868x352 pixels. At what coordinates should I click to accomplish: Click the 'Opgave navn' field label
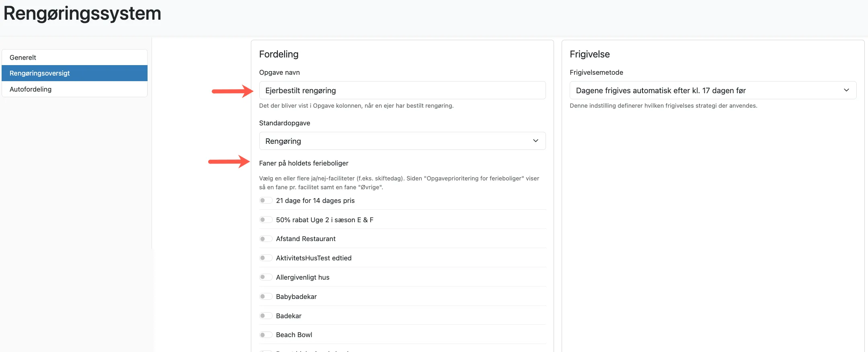(279, 72)
